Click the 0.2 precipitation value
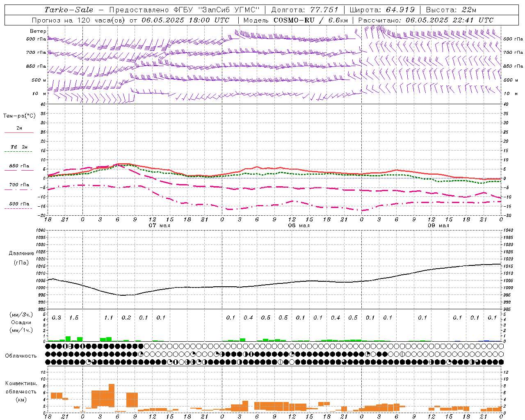Image resolution: width=525 pixels, height=420 pixels. (126, 318)
